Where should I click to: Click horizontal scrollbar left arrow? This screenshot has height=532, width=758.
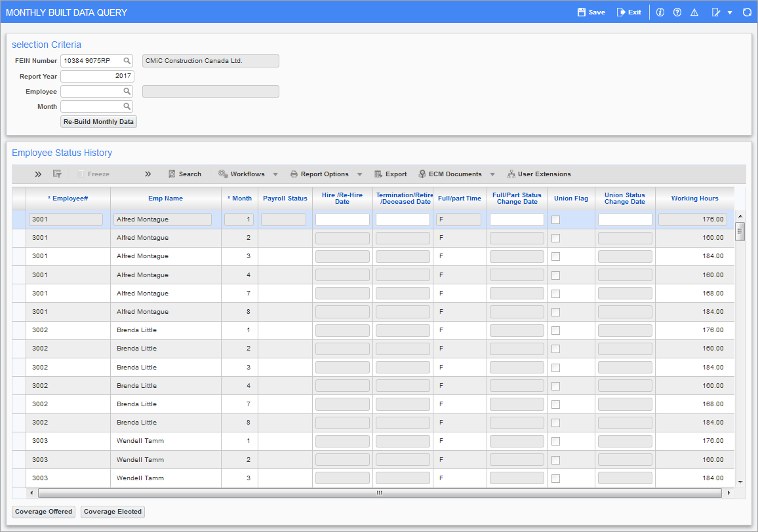31,493
